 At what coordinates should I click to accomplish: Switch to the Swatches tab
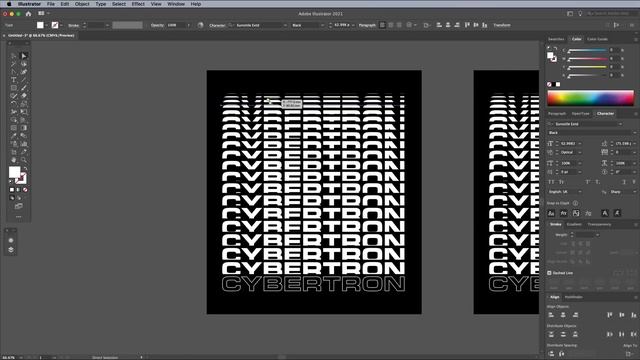[556, 39]
